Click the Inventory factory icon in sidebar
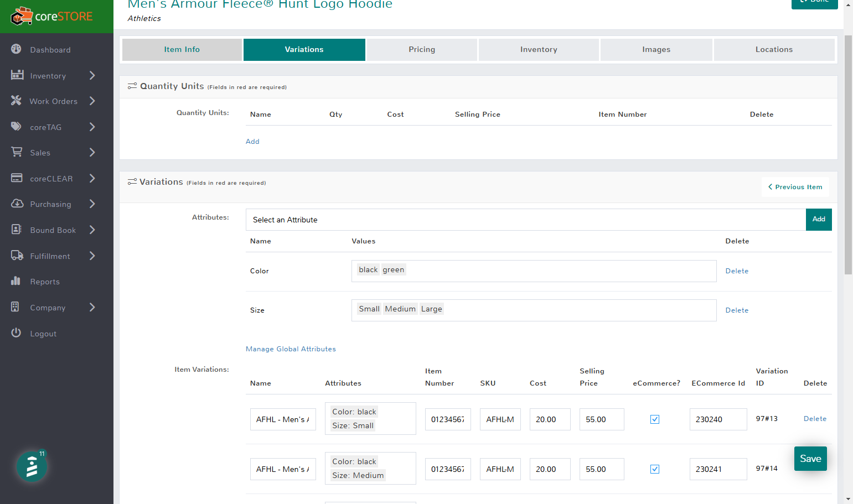 click(x=17, y=75)
